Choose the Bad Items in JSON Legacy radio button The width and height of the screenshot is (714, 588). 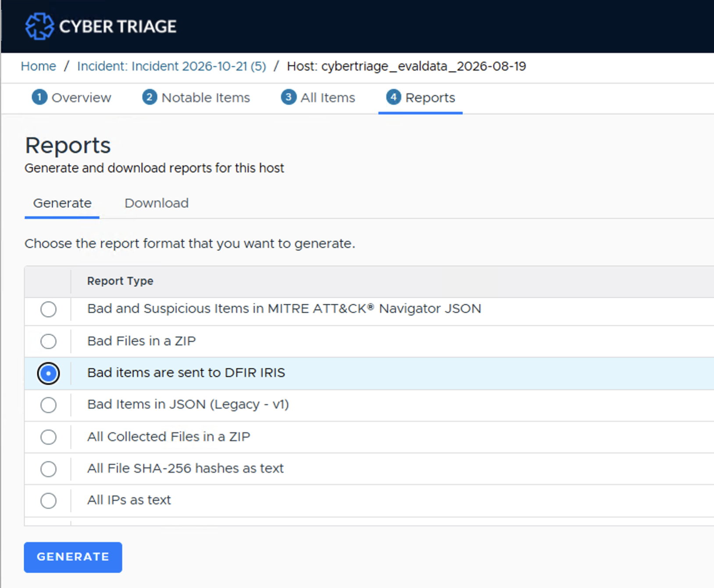(48, 405)
